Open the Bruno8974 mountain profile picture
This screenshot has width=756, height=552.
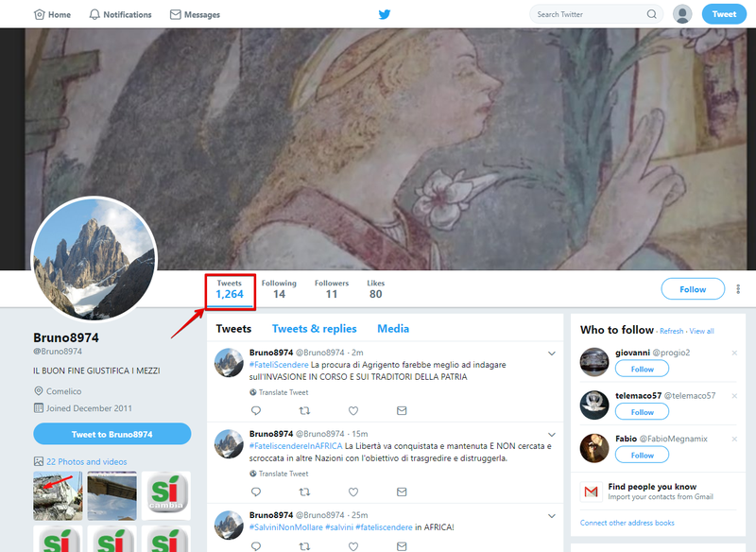coord(94,259)
